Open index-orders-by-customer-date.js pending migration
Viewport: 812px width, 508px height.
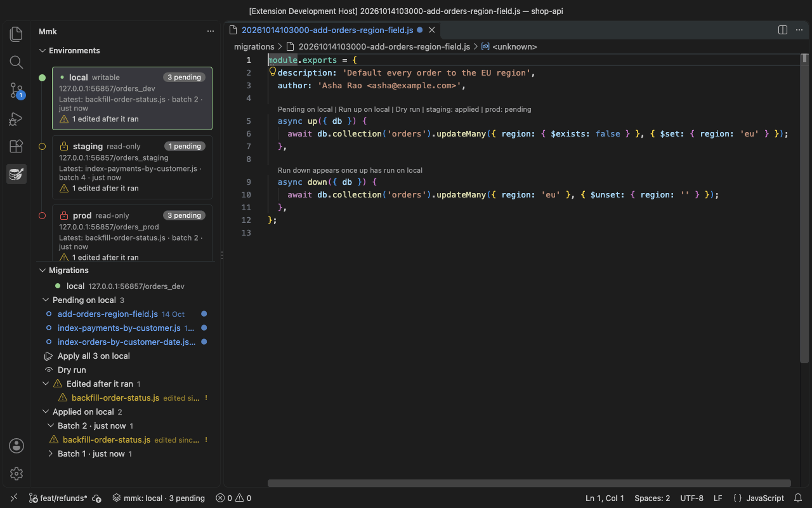(127, 342)
